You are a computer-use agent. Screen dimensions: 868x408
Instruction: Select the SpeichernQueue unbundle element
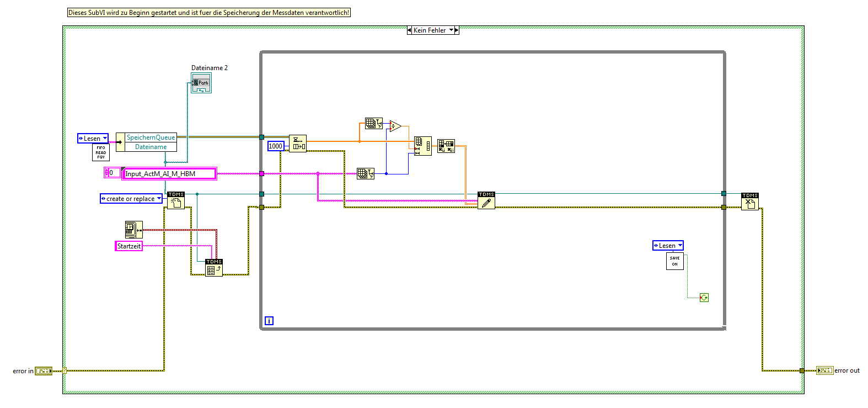coord(151,137)
